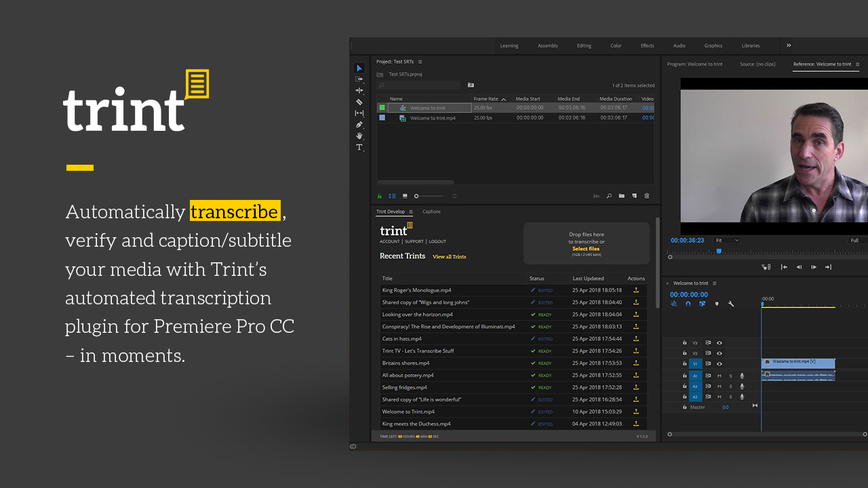This screenshot has width=868, height=488.
Task: Expand the workspace overflow chevrons
Action: [789, 45]
